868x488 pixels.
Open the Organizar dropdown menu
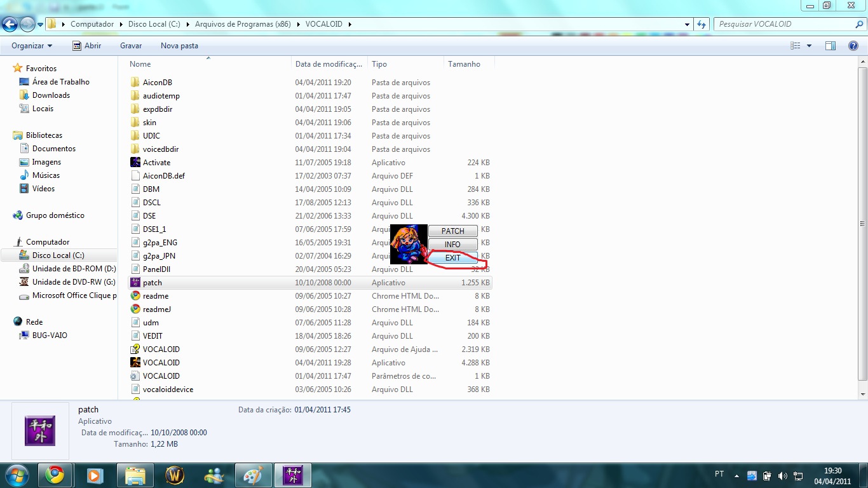pyautogui.click(x=32, y=46)
